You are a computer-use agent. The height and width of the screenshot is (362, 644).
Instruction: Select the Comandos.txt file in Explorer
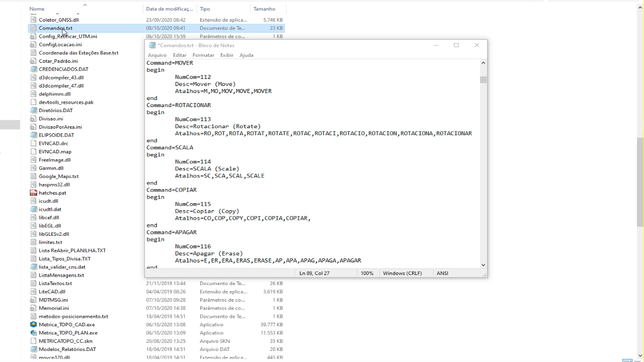tap(55, 28)
